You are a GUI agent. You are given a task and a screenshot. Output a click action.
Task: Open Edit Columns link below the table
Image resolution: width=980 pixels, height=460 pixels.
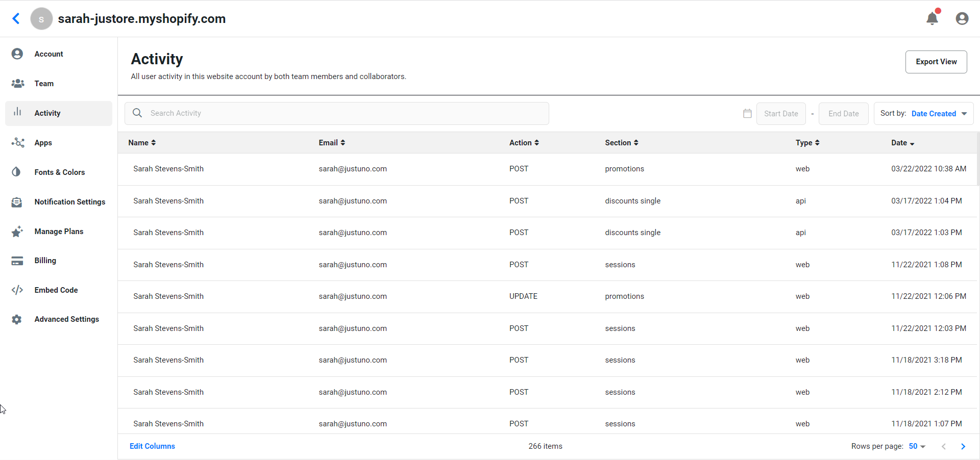(152, 446)
